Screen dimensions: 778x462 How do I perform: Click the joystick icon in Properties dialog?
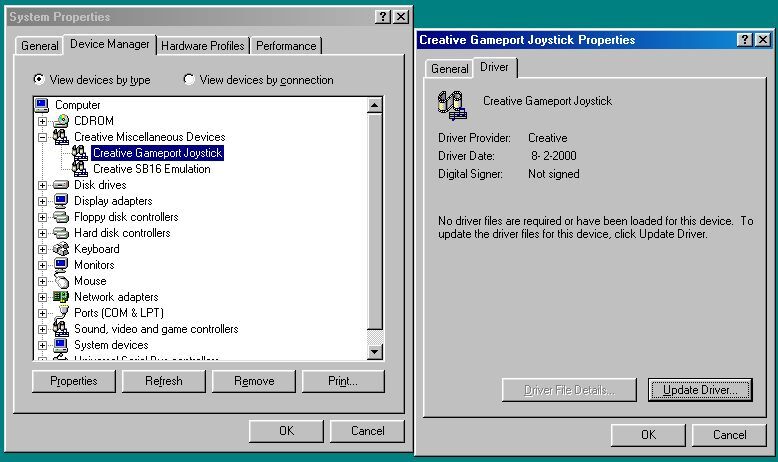(452, 105)
